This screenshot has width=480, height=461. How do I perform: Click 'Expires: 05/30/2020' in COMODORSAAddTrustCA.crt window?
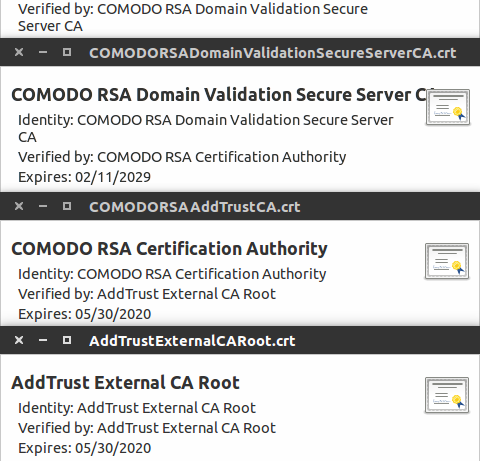(x=84, y=314)
